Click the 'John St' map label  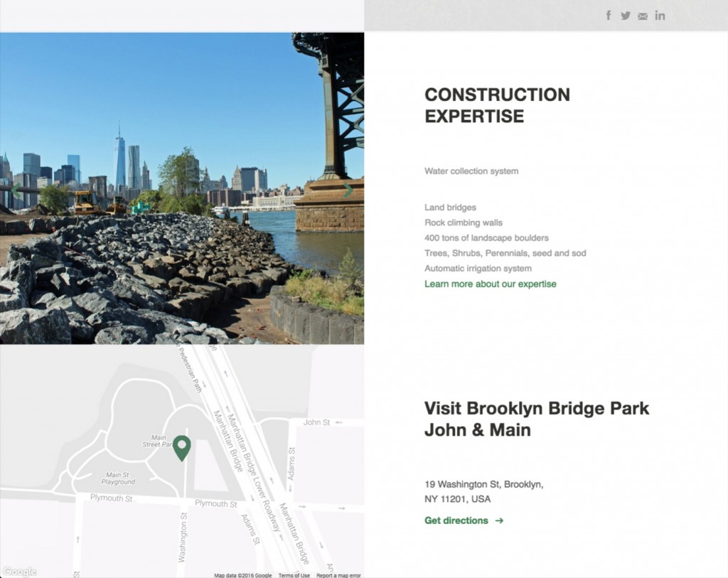tap(316, 422)
